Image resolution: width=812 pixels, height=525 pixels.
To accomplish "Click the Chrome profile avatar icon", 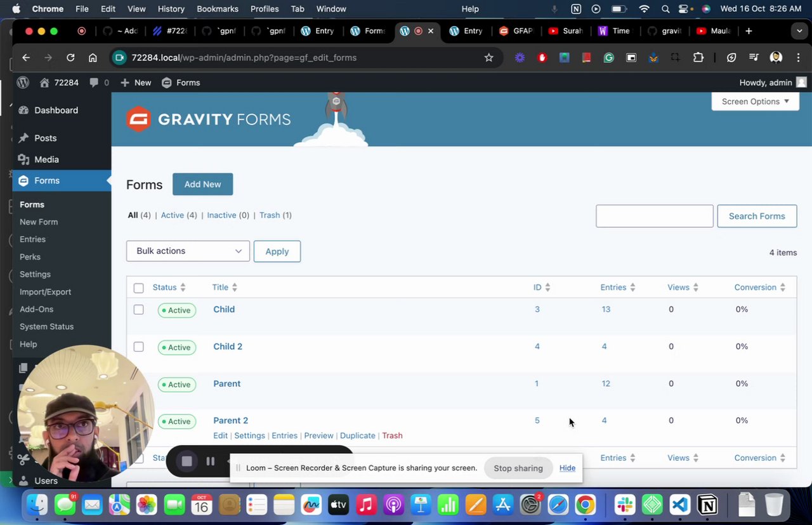I will pyautogui.click(x=775, y=58).
